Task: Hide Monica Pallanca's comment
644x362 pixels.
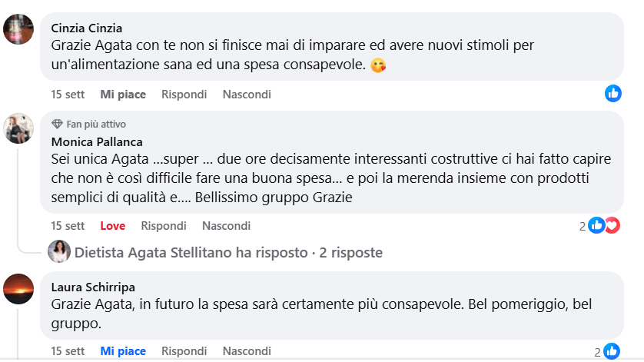Action: [x=226, y=226]
